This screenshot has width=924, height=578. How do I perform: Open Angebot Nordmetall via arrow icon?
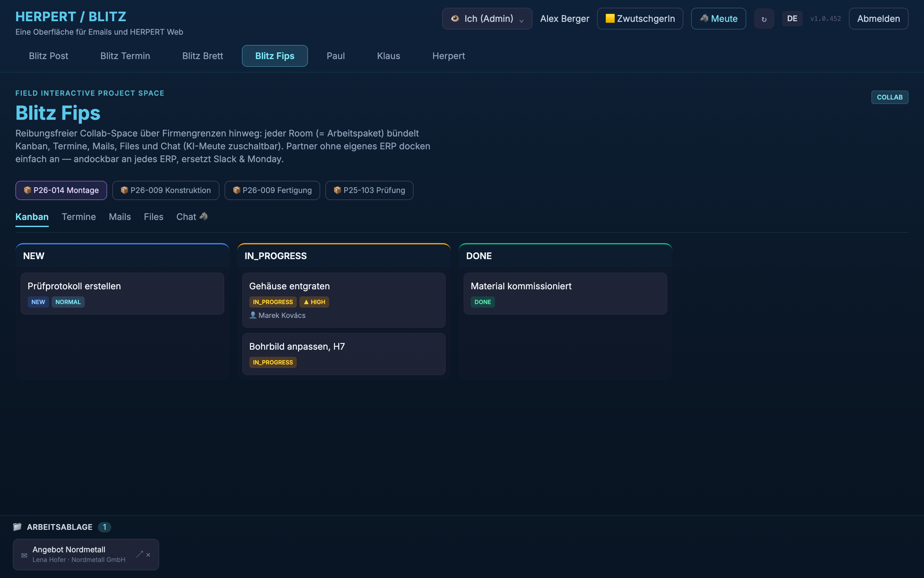click(139, 554)
